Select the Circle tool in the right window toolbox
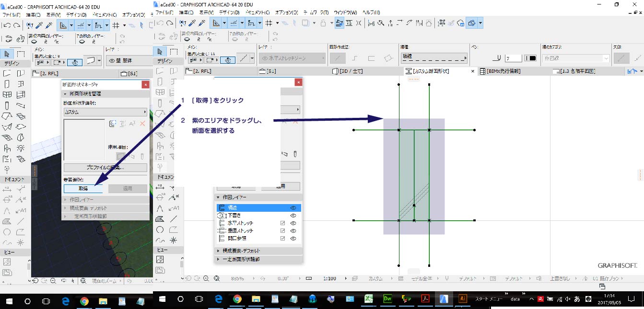Viewport: 644px width, 309px height. click(x=160, y=229)
